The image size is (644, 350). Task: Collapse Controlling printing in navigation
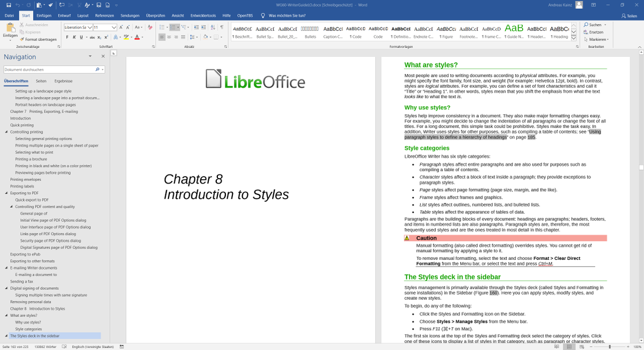click(6, 132)
